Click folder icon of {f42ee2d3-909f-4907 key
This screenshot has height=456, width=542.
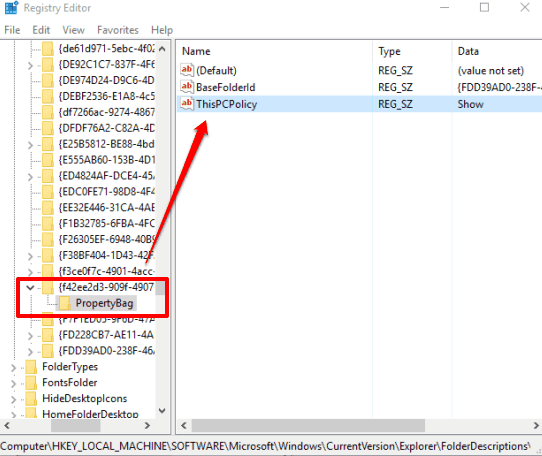(48, 287)
